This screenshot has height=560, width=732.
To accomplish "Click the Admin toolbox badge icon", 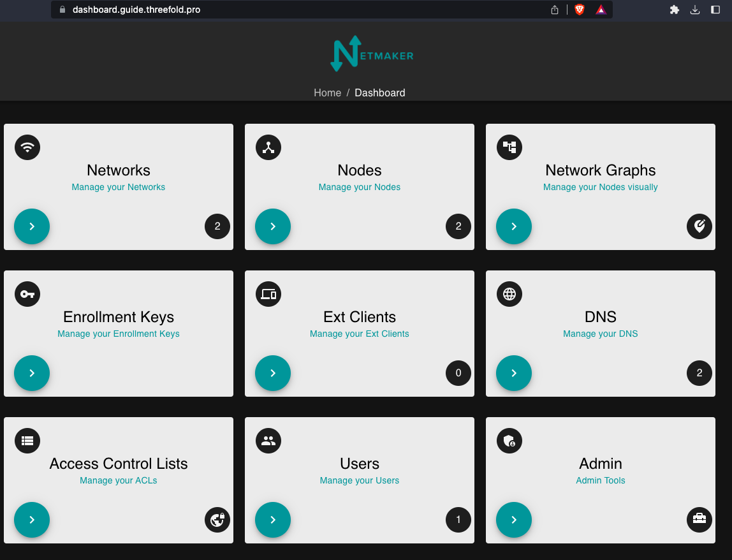I will [699, 520].
